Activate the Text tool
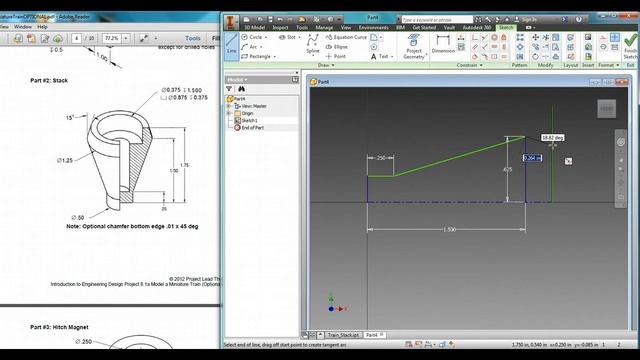640x360 pixels. tap(379, 57)
